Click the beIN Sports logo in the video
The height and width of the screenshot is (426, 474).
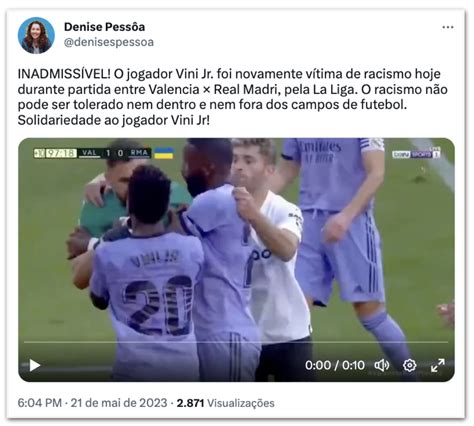coord(416,154)
